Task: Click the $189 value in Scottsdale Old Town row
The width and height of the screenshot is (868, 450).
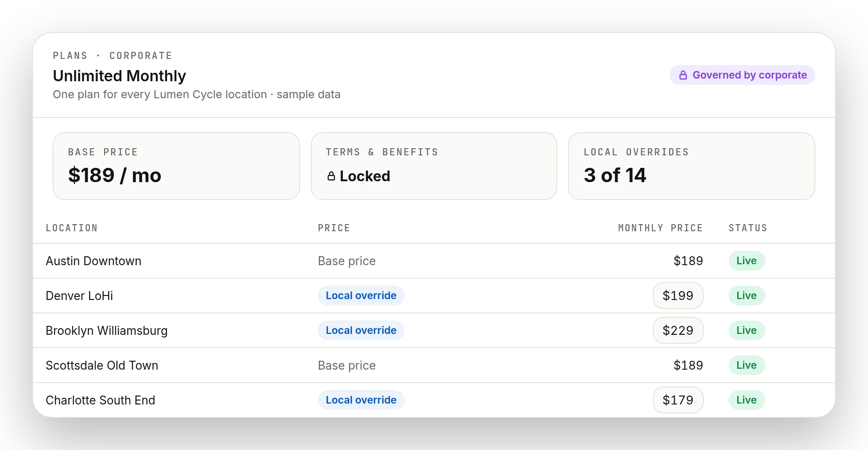Action: tap(688, 365)
